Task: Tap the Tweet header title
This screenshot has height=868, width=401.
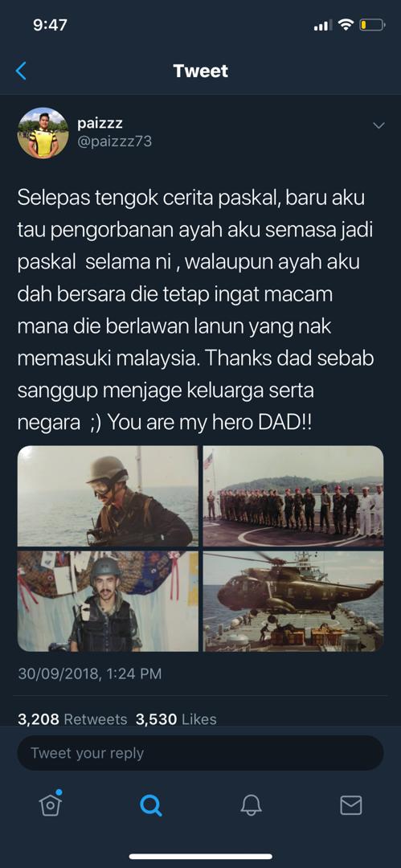Action: pos(201,71)
